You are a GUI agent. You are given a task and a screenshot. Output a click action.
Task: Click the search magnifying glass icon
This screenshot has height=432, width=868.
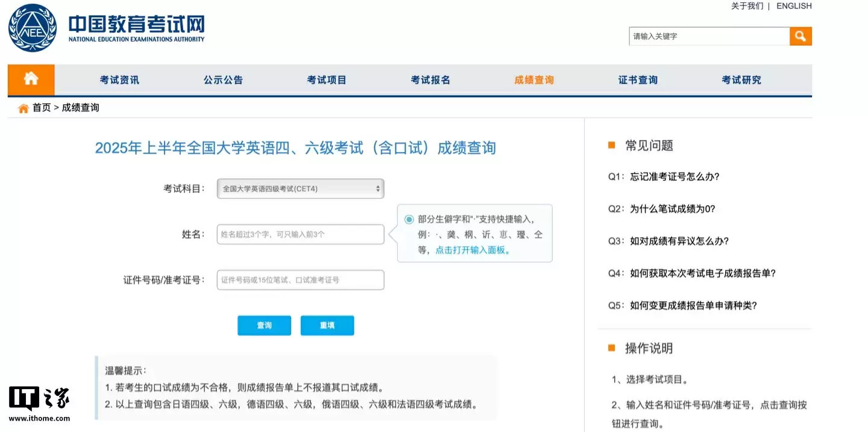(800, 36)
